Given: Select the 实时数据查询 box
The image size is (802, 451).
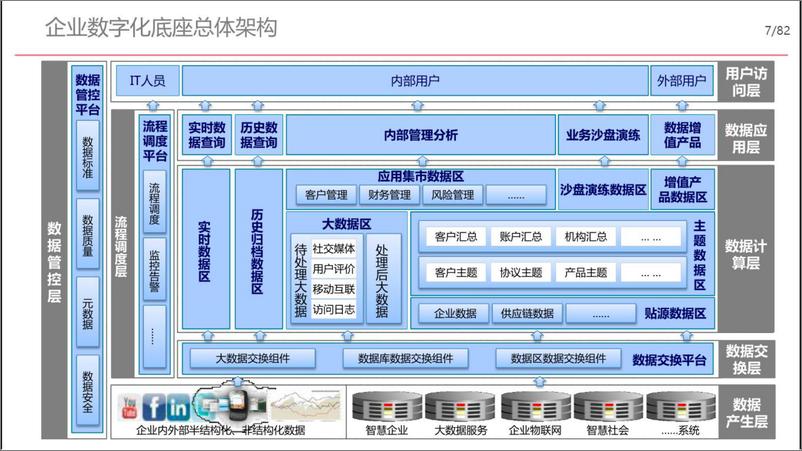Looking at the screenshot, I should pyautogui.click(x=207, y=135).
